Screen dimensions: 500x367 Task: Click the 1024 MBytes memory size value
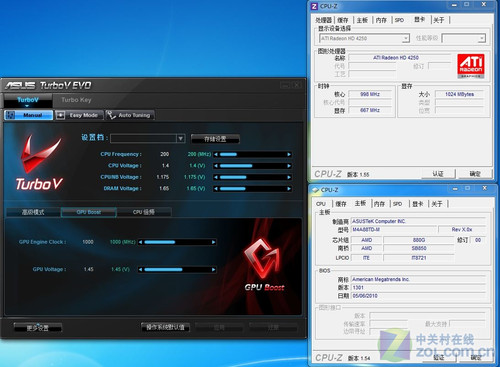(459, 94)
